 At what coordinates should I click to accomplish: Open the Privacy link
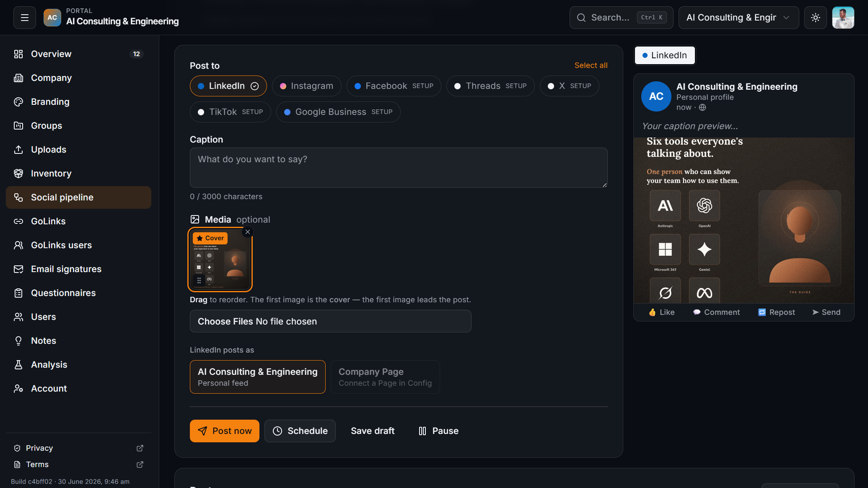[39, 448]
